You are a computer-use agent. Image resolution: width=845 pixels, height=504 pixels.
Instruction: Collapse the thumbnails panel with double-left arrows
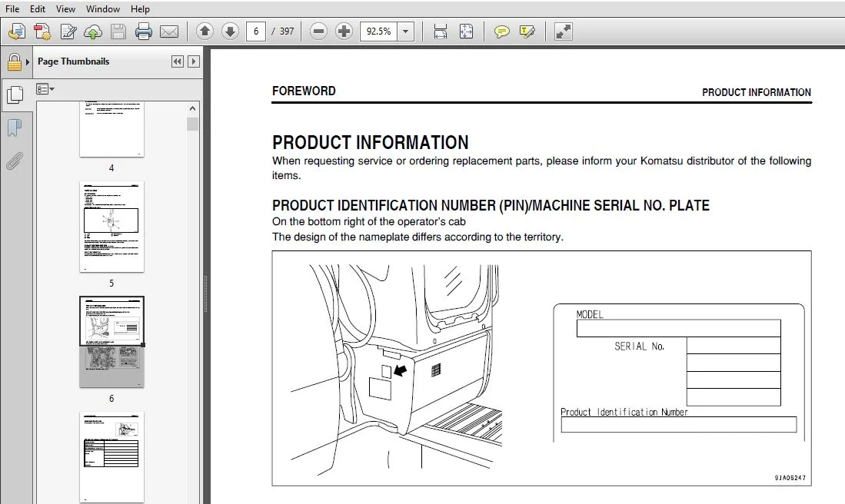[x=178, y=61]
